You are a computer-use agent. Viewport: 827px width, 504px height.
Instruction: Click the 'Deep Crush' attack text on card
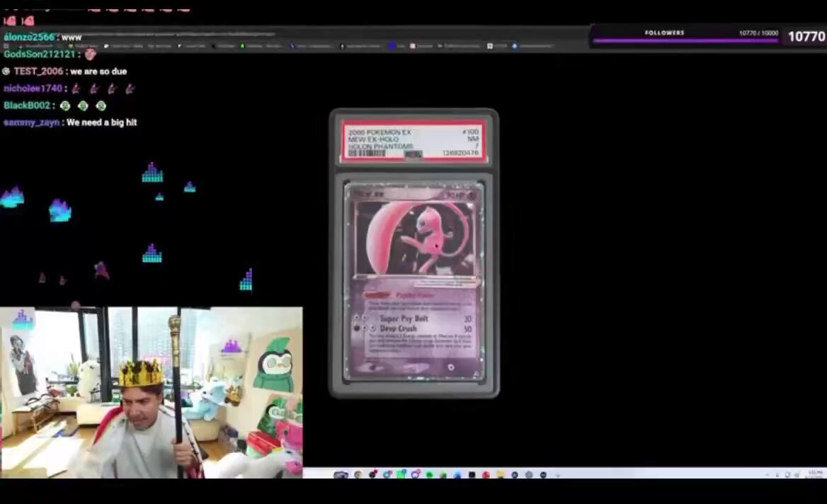pos(398,328)
